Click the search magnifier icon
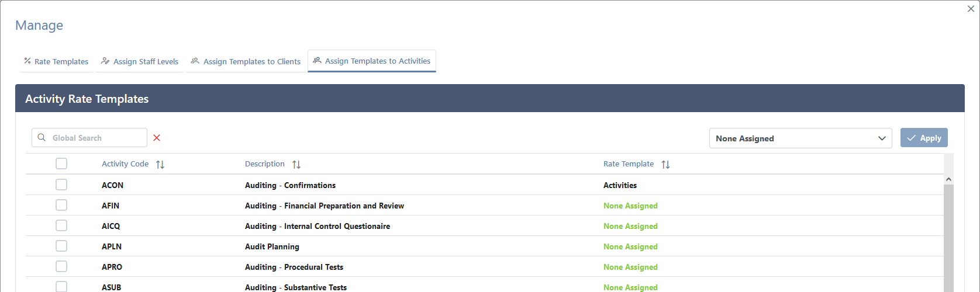Viewport: 980px width, 292px height. click(x=42, y=138)
